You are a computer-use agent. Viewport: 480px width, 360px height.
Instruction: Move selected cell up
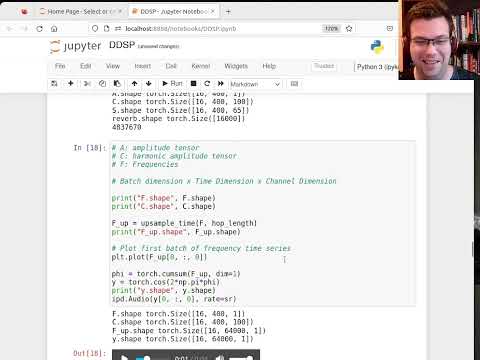134,84
